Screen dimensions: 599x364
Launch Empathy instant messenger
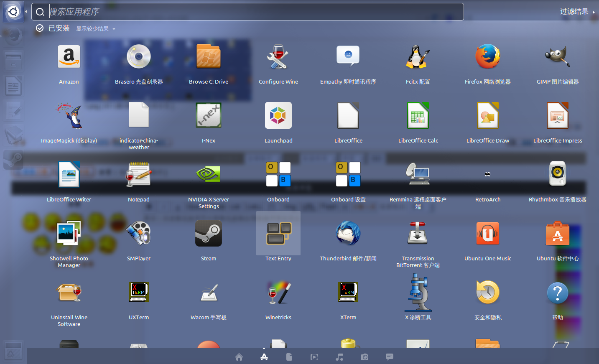pos(348,57)
